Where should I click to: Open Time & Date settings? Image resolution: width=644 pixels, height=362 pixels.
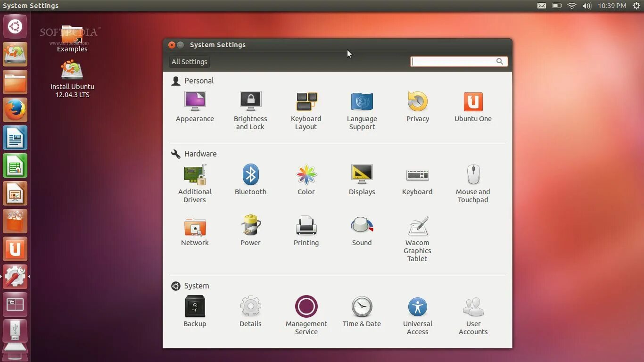[x=362, y=312]
